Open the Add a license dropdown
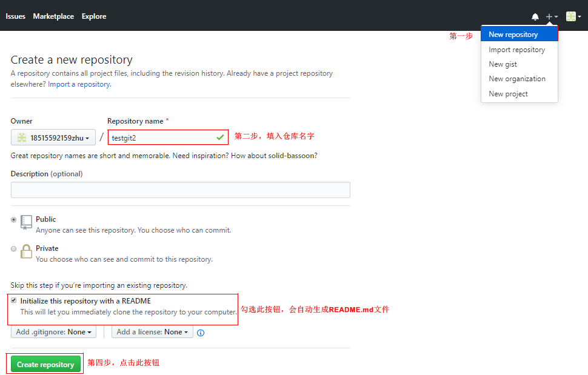This screenshot has width=588, height=375. coord(152,332)
